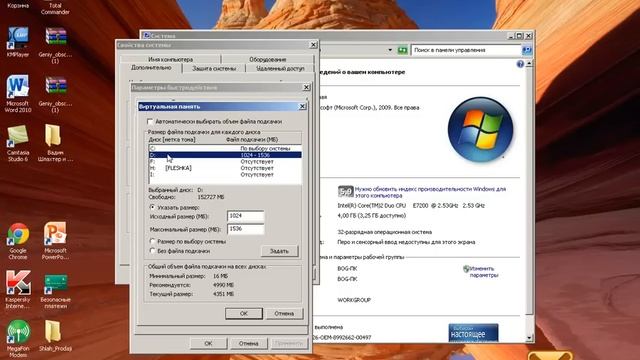Image resolution: width=640 pixels, height=360 pixels.
Task: Click scroll down arrow in System window
Action: (x=529, y=338)
